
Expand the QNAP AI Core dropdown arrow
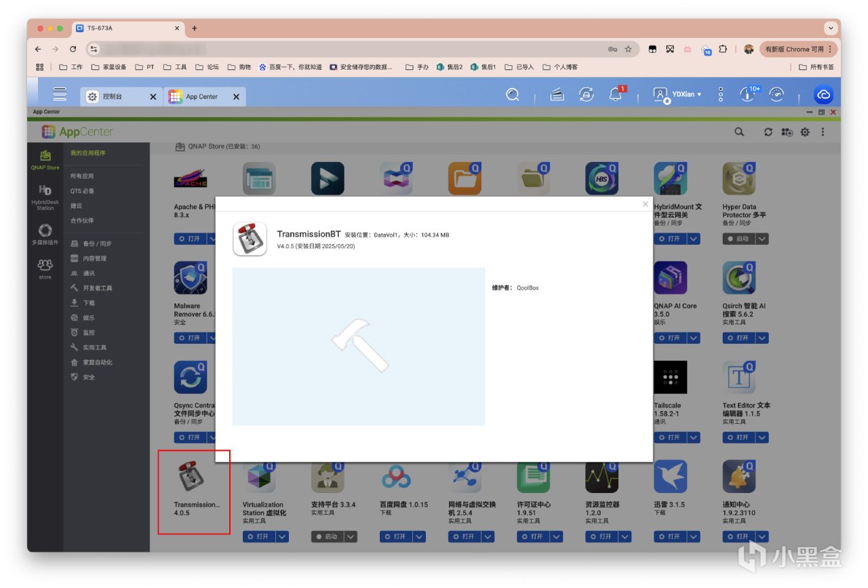coord(694,338)
